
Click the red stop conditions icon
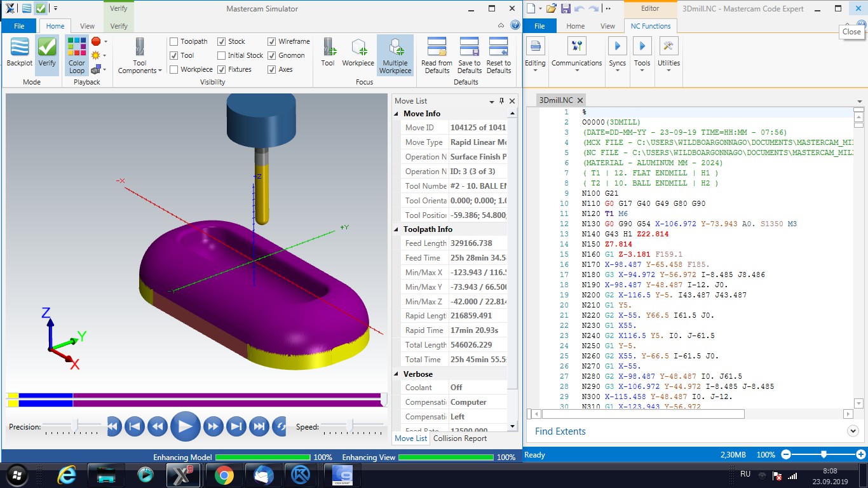point(96,41)
